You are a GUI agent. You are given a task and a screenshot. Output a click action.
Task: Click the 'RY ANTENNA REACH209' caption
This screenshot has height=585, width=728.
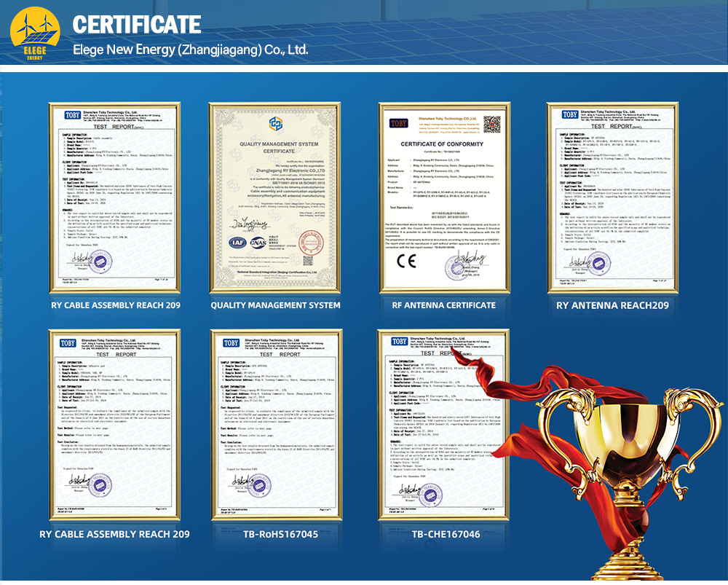(612, 305)
